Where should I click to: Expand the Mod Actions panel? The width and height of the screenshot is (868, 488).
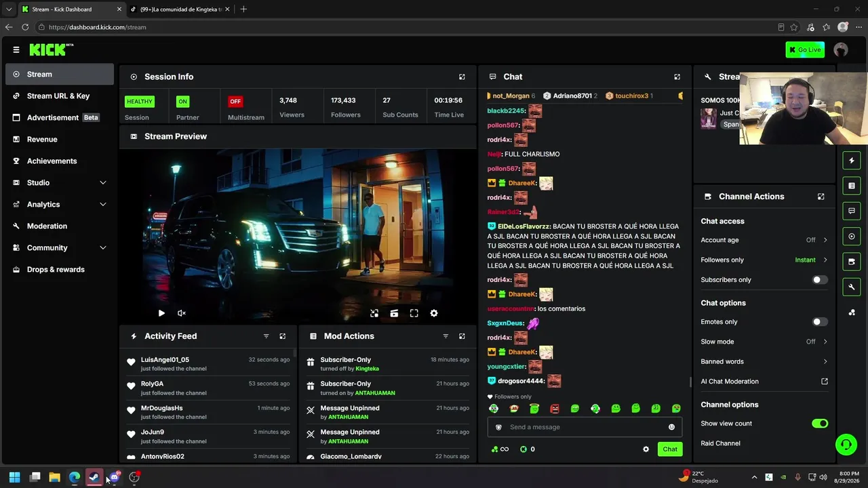pos(462,336)
